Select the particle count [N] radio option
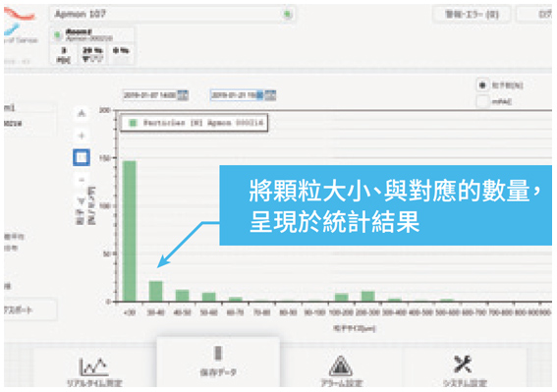The width and height of the screenshot is (557, 392). tap(482, 85)
